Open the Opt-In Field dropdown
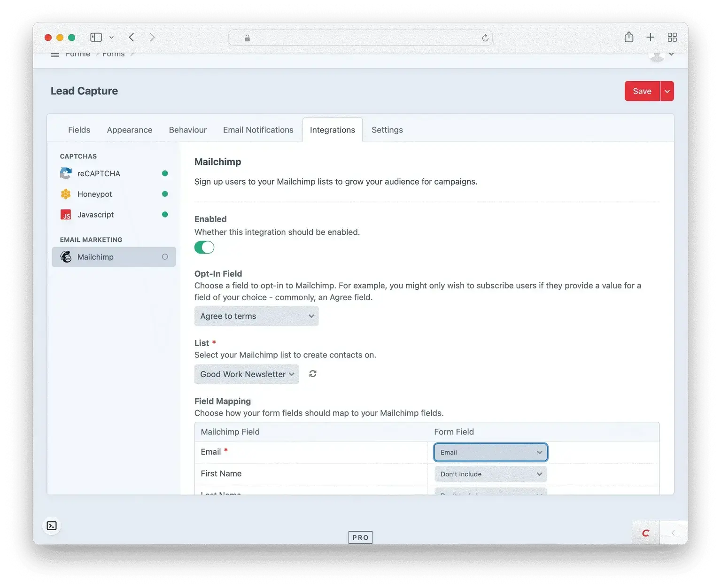Viewport: 721px width, 588px height. coord(256,316)
